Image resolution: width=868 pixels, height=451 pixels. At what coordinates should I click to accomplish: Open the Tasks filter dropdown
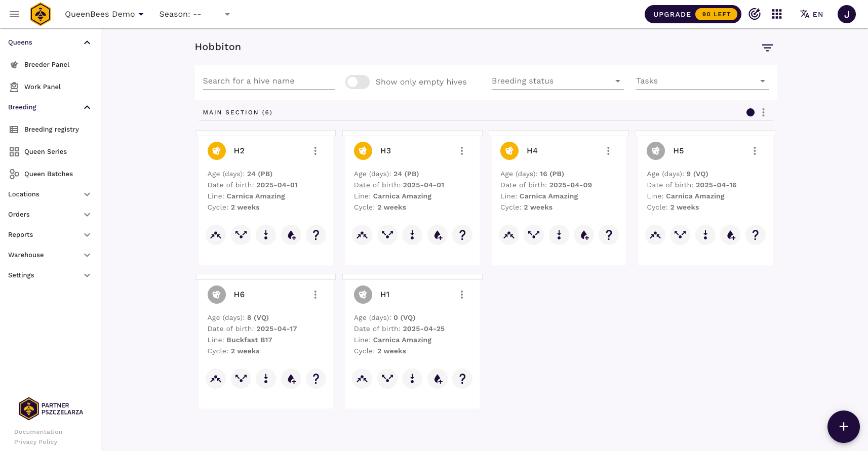tap(702, 81)
